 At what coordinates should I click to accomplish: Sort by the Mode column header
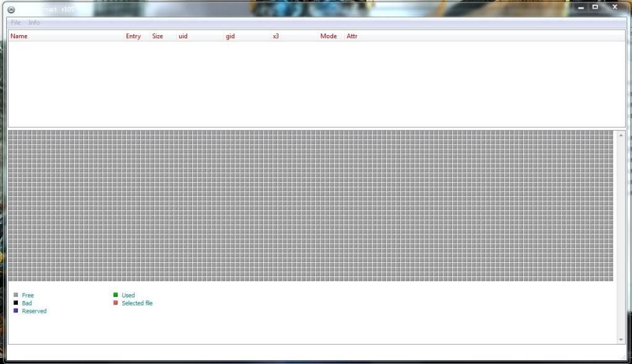pyautogui.click(x=329, y=36)
